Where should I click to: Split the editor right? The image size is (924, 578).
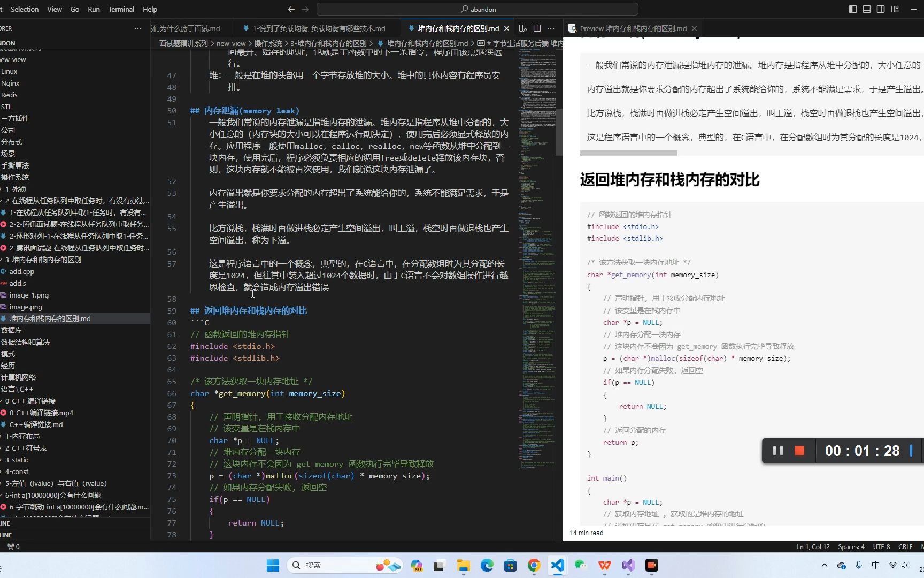pyautogui.click(x=537, y=28)
